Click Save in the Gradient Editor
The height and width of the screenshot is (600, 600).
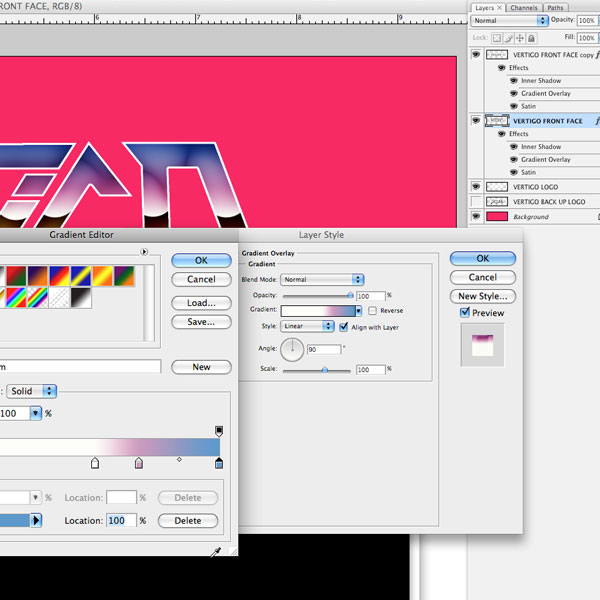[x=201, y=322]
